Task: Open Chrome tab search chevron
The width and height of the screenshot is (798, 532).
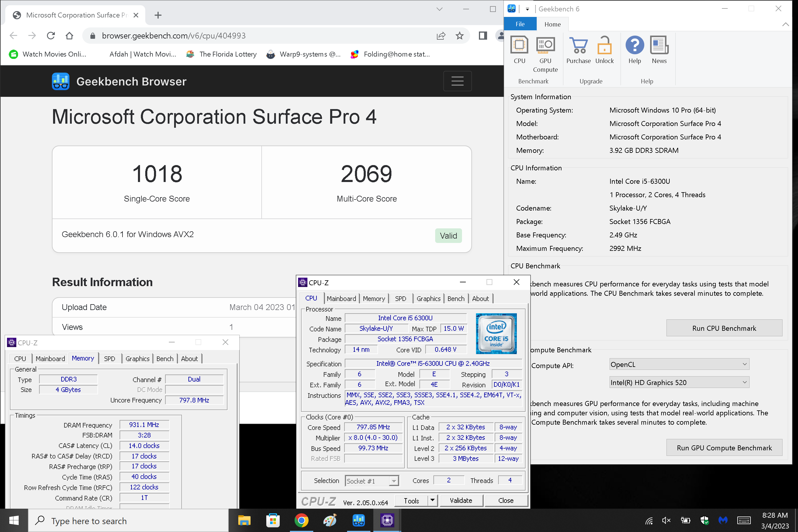Action: tap(439, 9)
